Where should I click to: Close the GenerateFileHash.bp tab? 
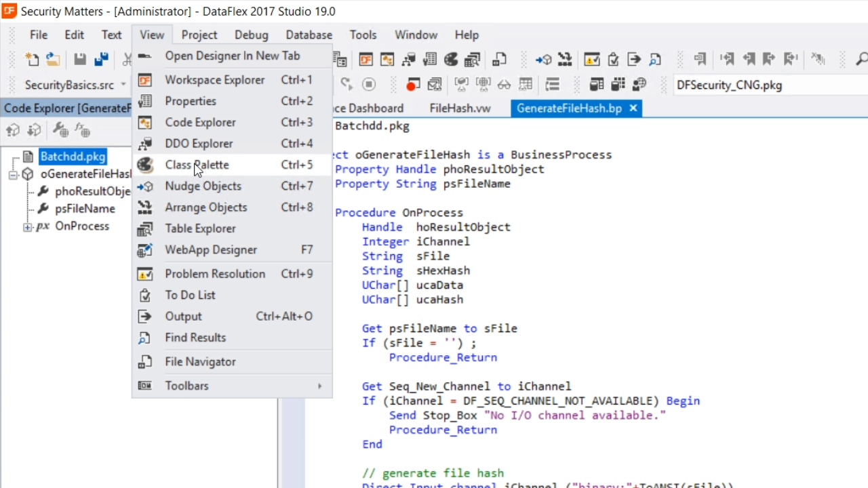coord(633,108)
